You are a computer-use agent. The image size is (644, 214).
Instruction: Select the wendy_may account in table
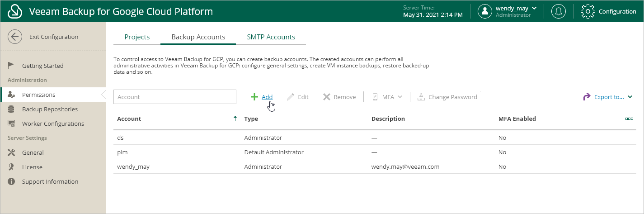click(374, 166)
